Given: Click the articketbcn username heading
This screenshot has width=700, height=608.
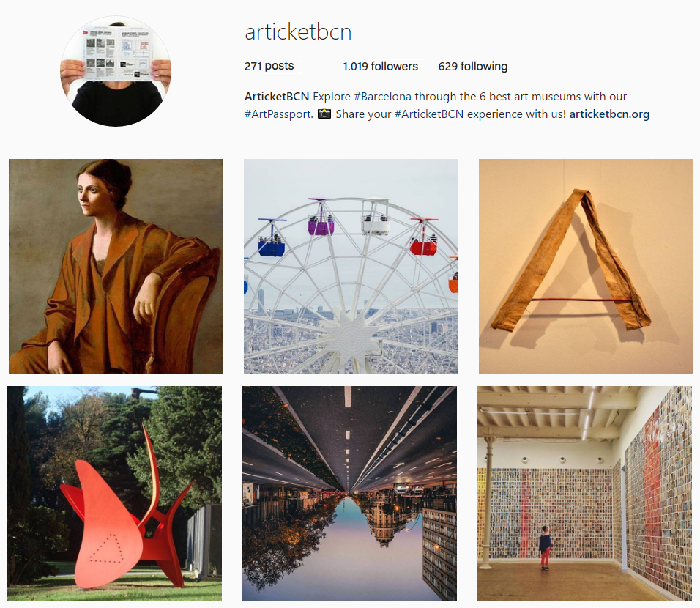Looking at the screenshot, I should (x=298, y=32).
